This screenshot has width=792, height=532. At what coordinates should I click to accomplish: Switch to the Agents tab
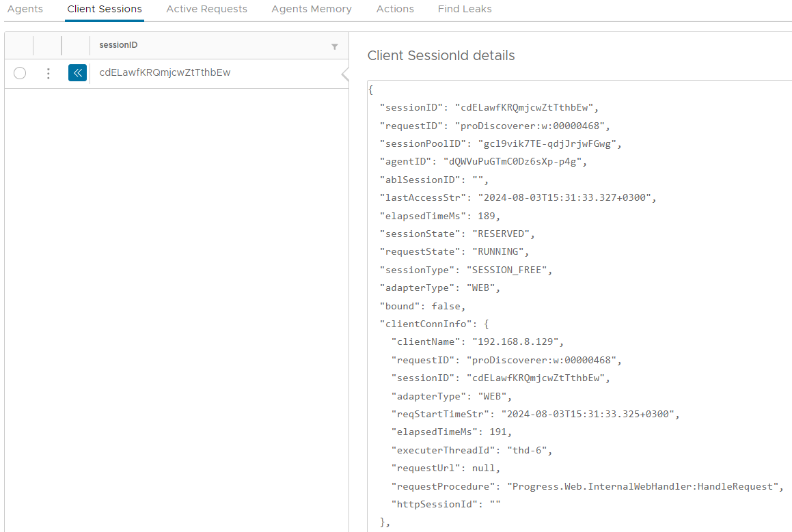(25, 9)
